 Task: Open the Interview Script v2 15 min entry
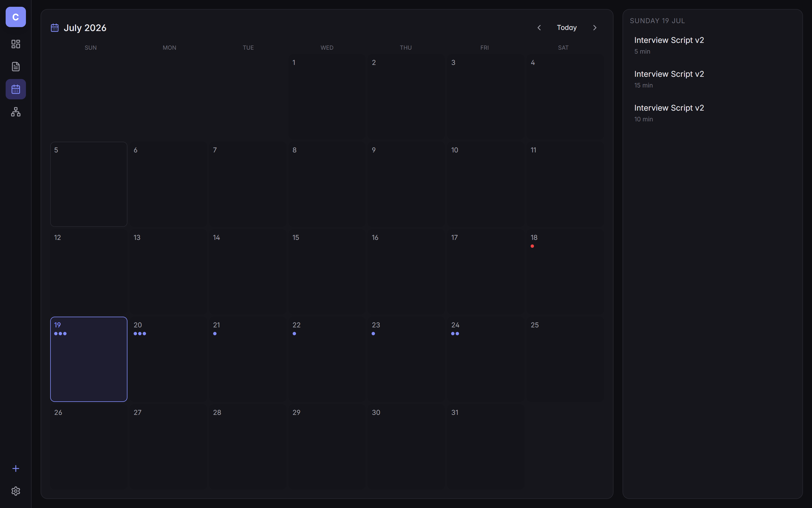pos(712,79)
